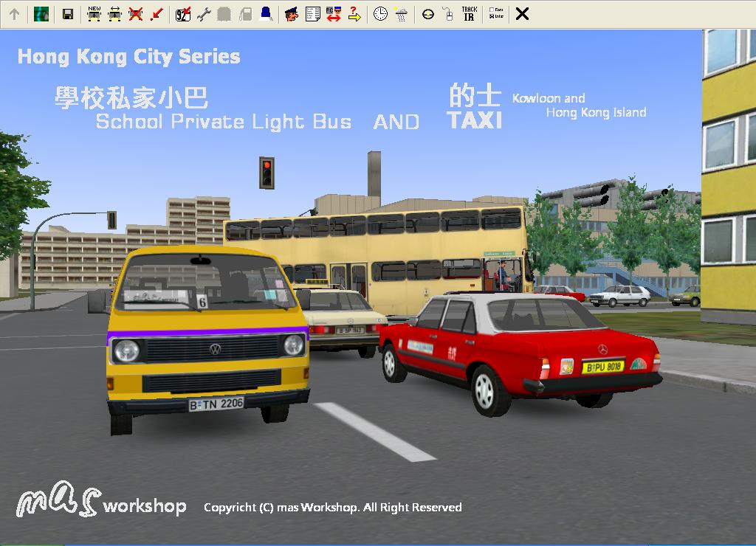Open the weather rain cloud settings

[x=401, y=13]
